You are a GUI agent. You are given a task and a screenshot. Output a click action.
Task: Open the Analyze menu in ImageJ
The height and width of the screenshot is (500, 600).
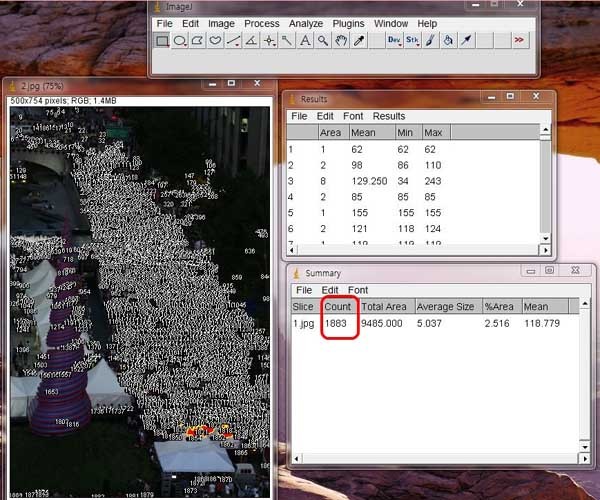[305, 23]
